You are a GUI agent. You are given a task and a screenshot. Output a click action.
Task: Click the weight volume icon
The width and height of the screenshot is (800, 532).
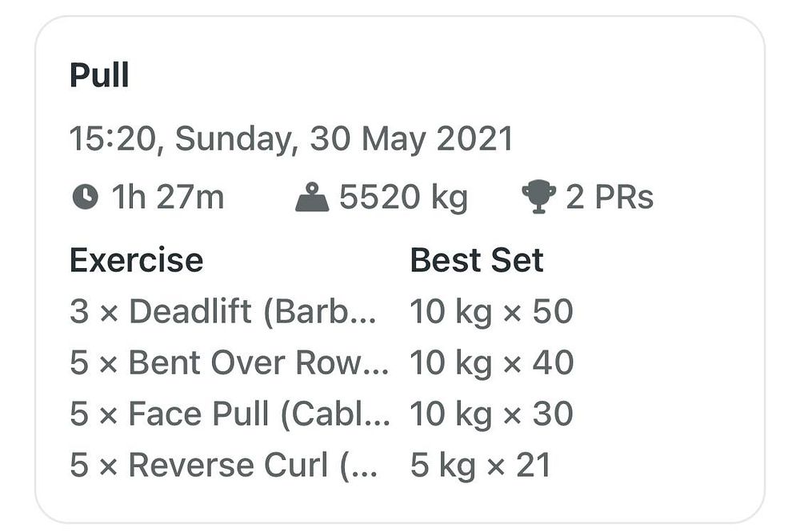click(312, 197)
